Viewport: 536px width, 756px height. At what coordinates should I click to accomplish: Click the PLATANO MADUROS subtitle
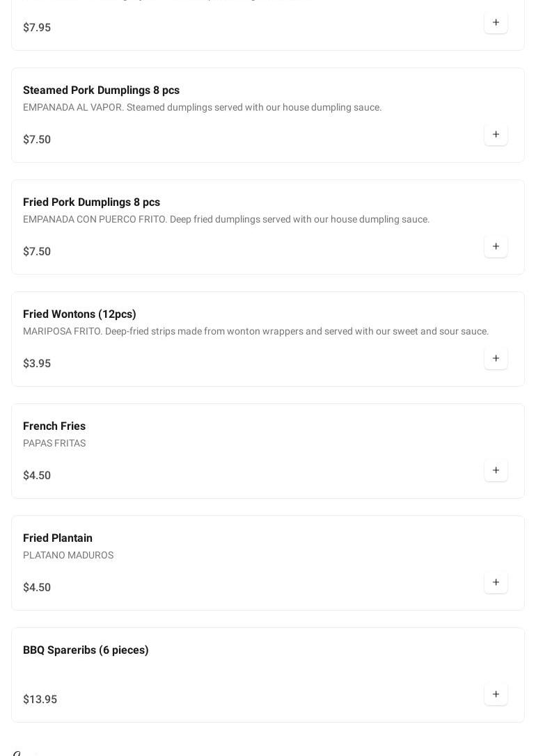coord(68,556)
